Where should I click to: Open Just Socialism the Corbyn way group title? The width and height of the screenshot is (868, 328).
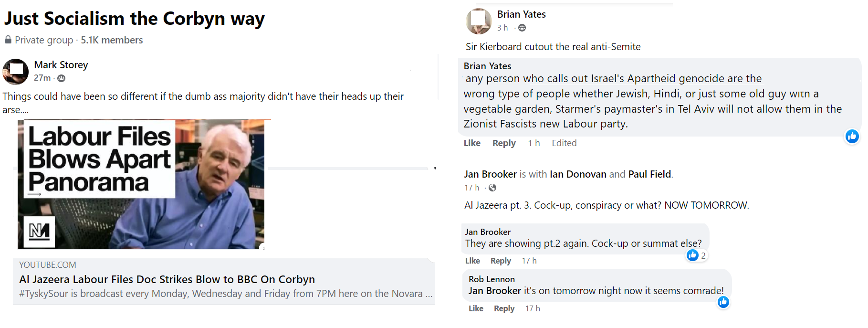coord(134,19)
